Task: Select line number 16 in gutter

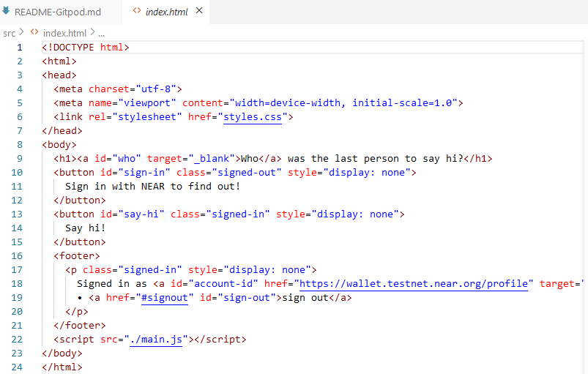Action: [18, 256]
